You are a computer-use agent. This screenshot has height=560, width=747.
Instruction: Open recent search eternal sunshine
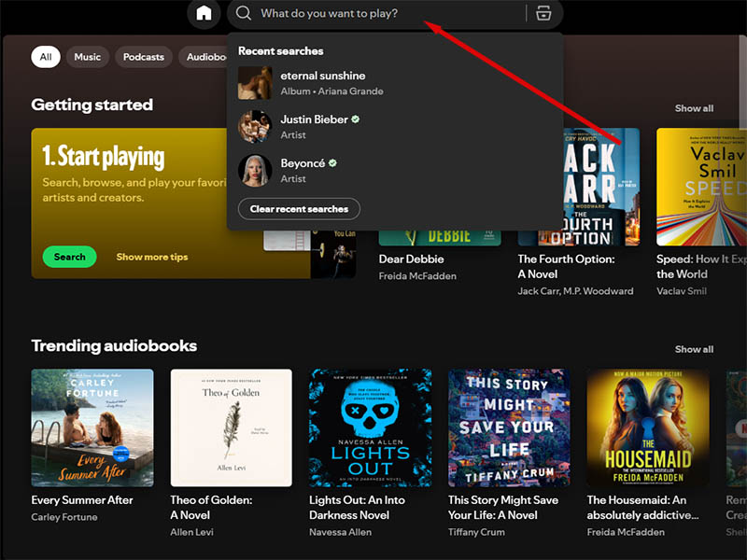coord(395,83)
